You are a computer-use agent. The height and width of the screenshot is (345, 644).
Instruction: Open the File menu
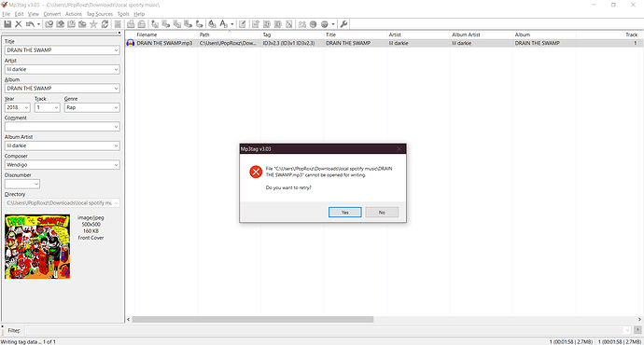pyautogui.click(x=7, y=14)
